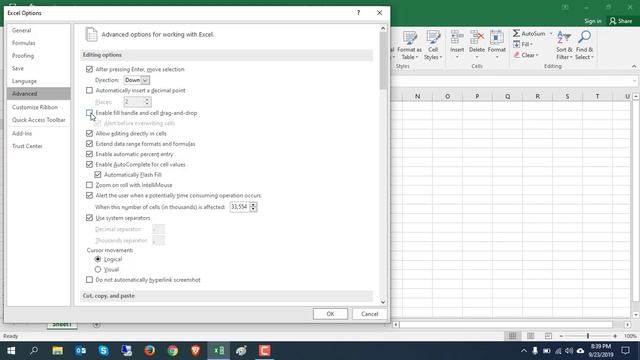
Task: Select General options category
Action: [x=38, y=30]
